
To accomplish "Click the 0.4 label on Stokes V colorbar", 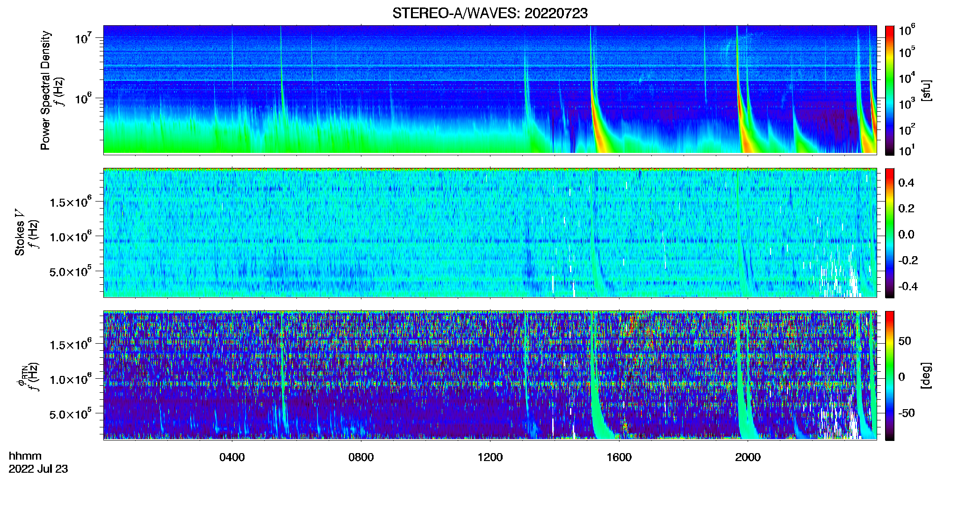I will point(906,183).
